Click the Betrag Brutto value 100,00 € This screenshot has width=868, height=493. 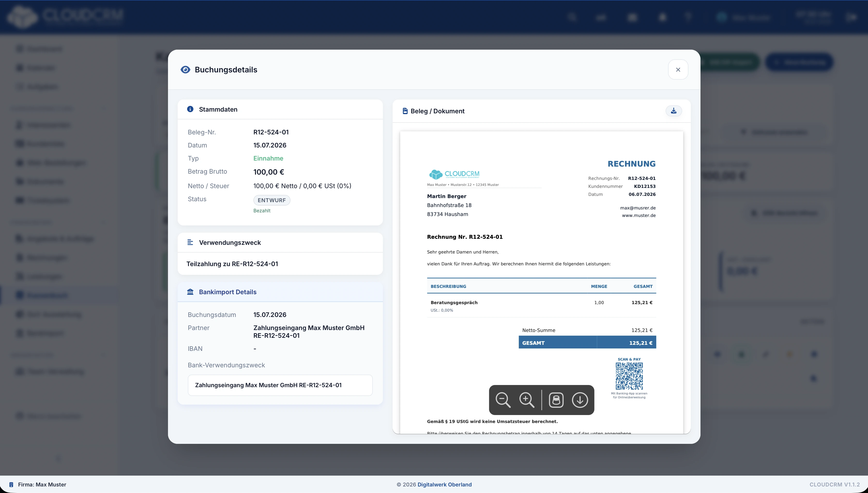(x=269, y=172)
